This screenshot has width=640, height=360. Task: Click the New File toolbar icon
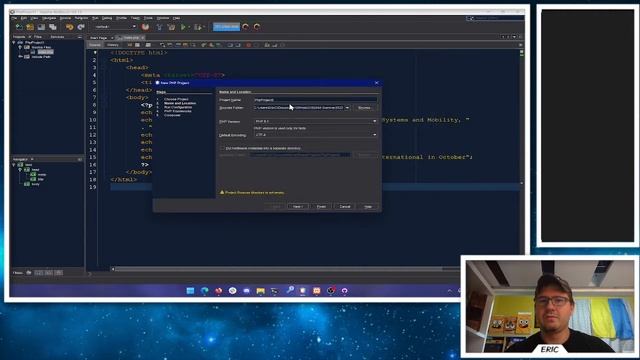tap(19, 27)
